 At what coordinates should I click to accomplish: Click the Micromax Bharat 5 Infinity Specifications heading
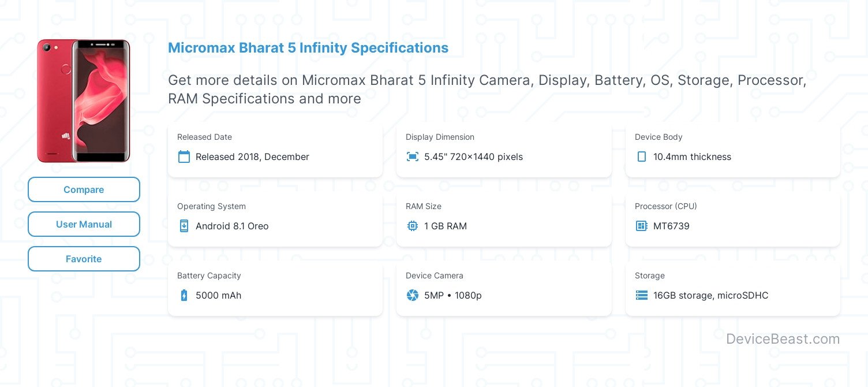[x=308, y=48]
